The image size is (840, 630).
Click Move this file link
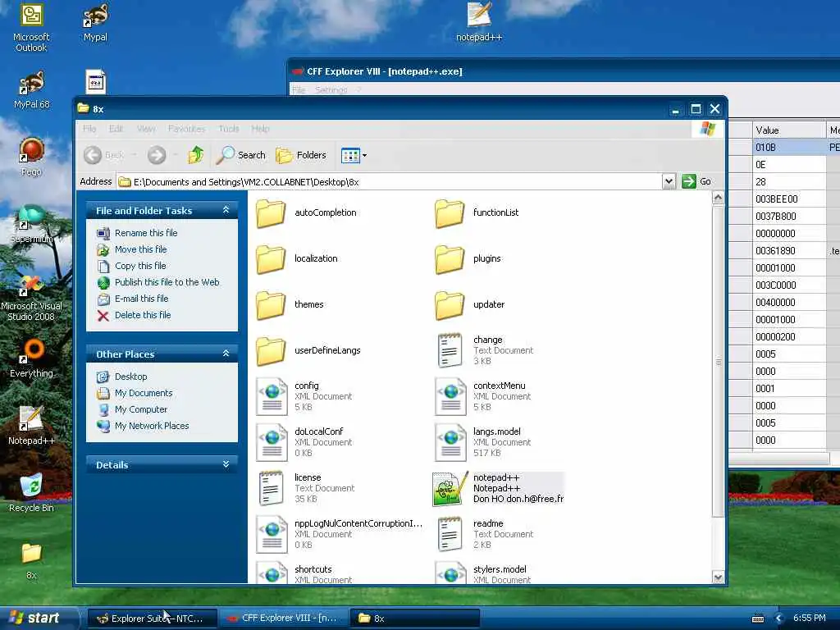pos(140,249)
